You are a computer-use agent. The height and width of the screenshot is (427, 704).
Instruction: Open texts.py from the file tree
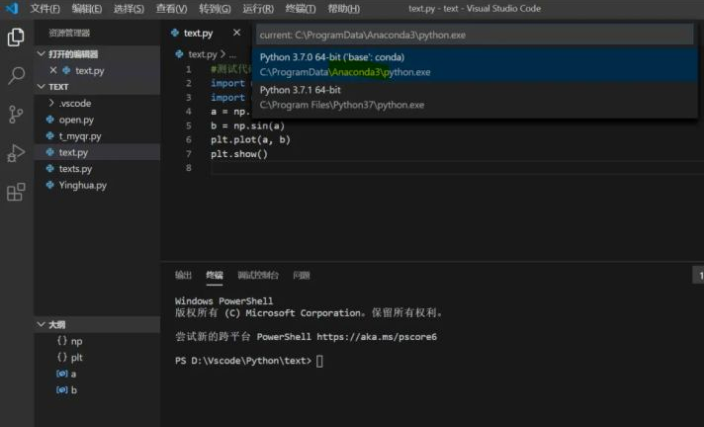(x=97, y=168)
